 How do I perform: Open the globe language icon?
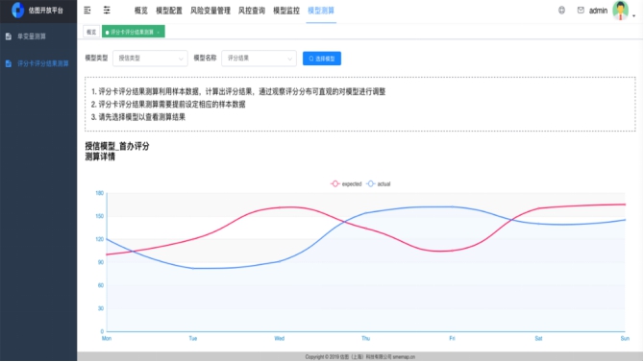[x=561, y=11]
